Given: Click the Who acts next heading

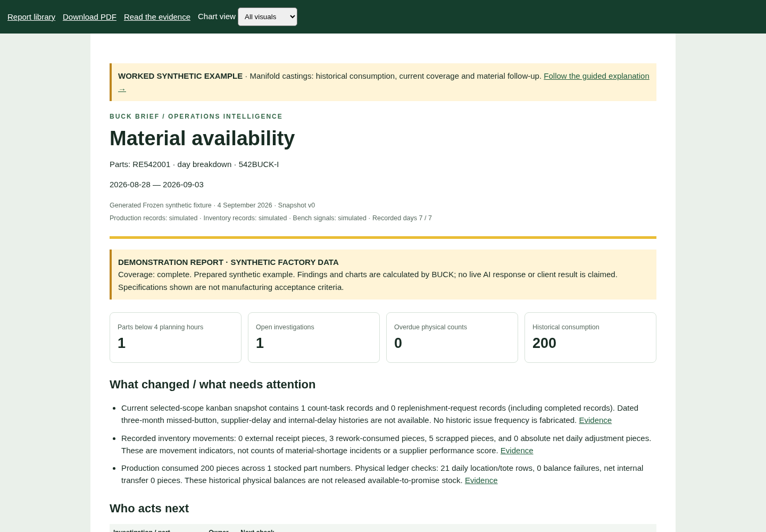Looking at the screenshot, I should 149,509.
